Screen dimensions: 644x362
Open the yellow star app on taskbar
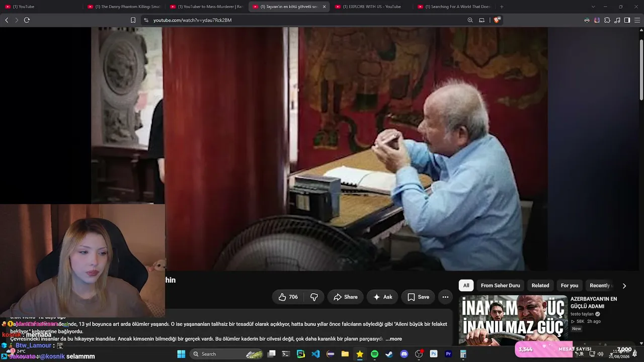360,354
